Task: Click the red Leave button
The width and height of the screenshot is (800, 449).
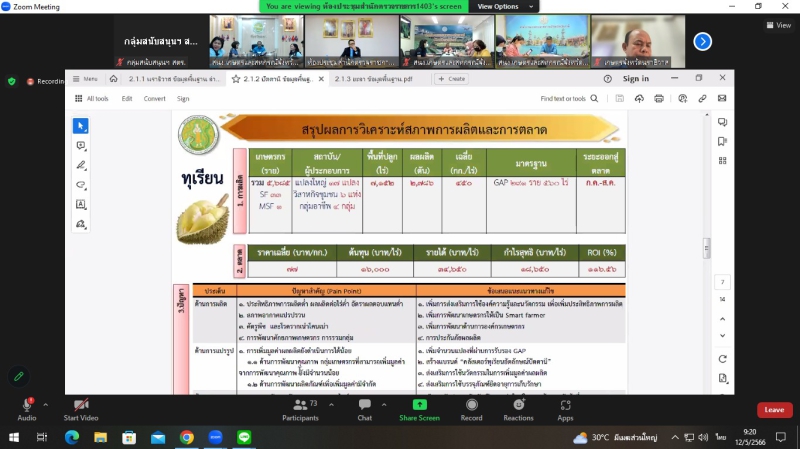Action: (x=772, y=410)
